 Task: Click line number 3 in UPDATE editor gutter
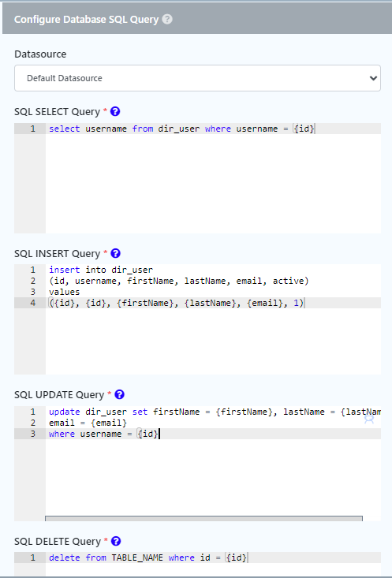(x=33, y=434)
